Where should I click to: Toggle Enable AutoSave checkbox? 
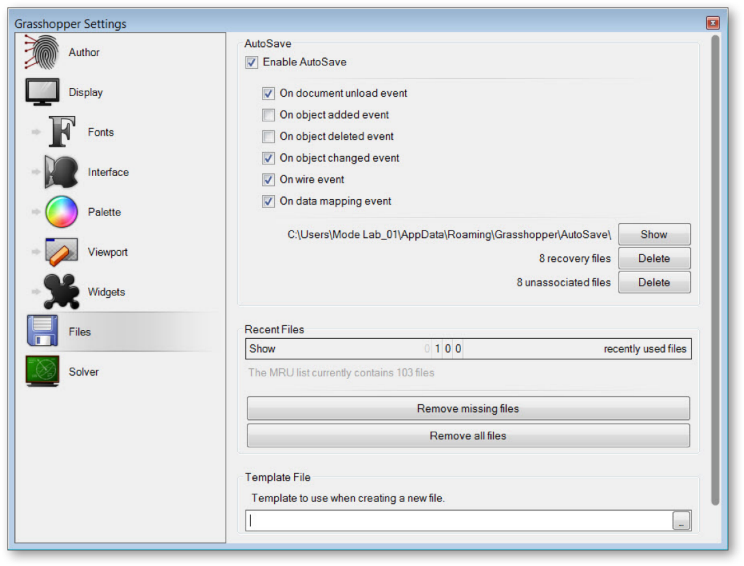coord(251,62)
